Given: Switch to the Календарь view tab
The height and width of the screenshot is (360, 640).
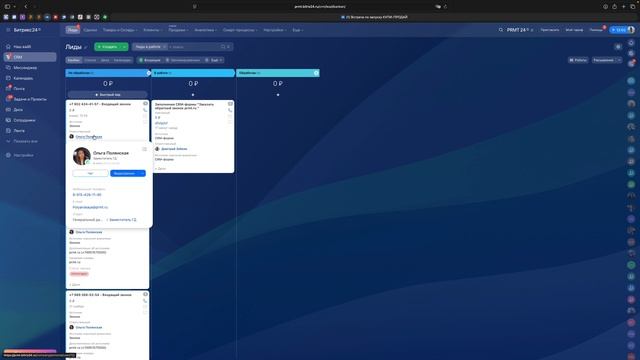Looking at the screenshot, I should [x=122, y=60].
